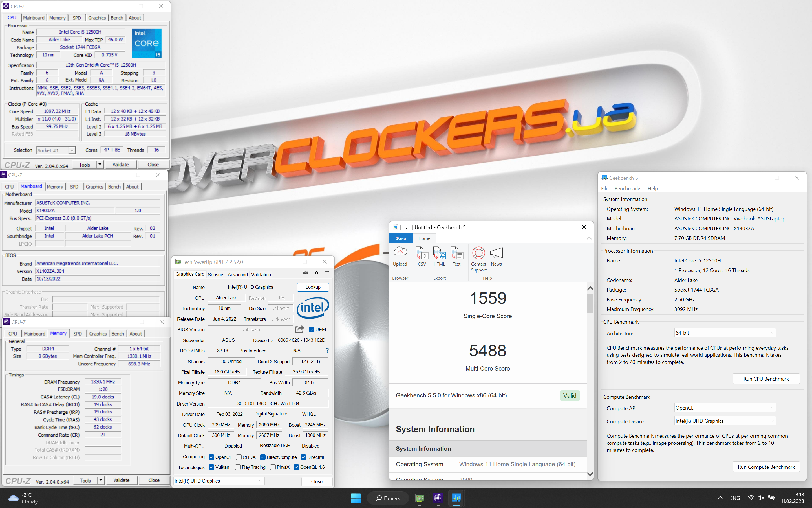Open Geekbench from the taskbar

[x=456, y=498]
